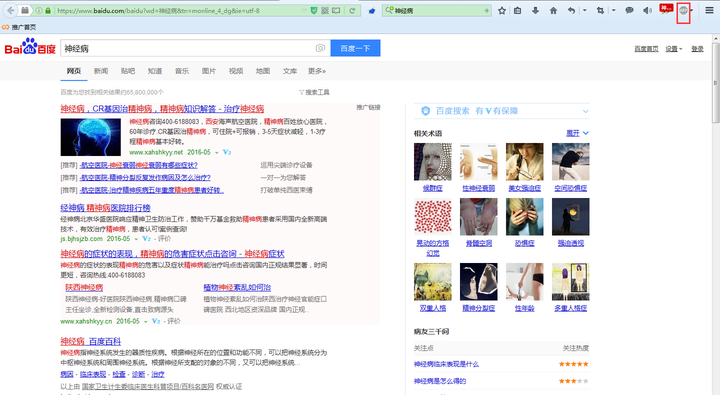Open the chat bubble icon in toolbar
This screenshot has width=720, height=395.
click(629, 10)
